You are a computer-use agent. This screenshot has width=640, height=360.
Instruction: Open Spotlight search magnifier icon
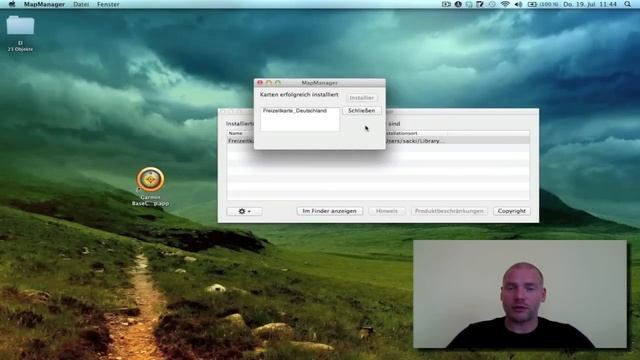(x=627, y=4)
